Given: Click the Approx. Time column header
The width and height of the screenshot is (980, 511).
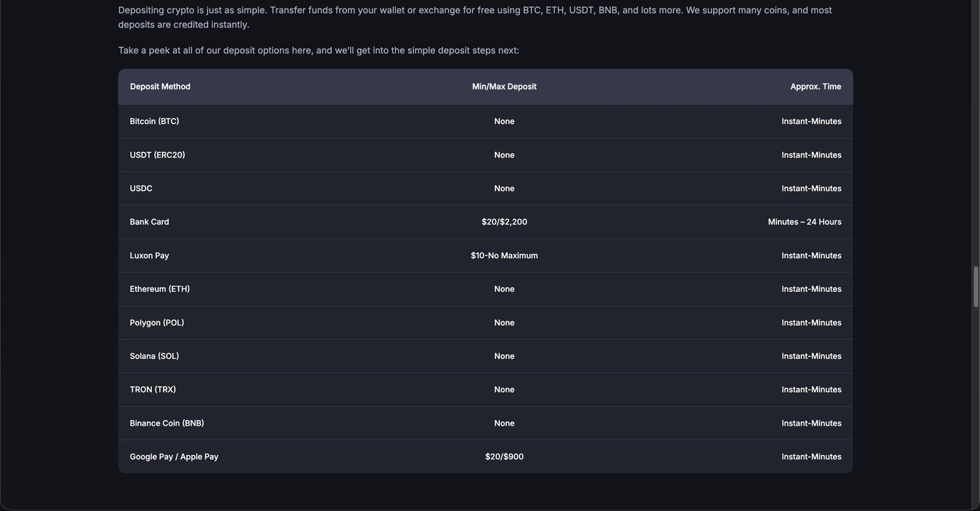Looking at the screenshot, I should point(815,87).
